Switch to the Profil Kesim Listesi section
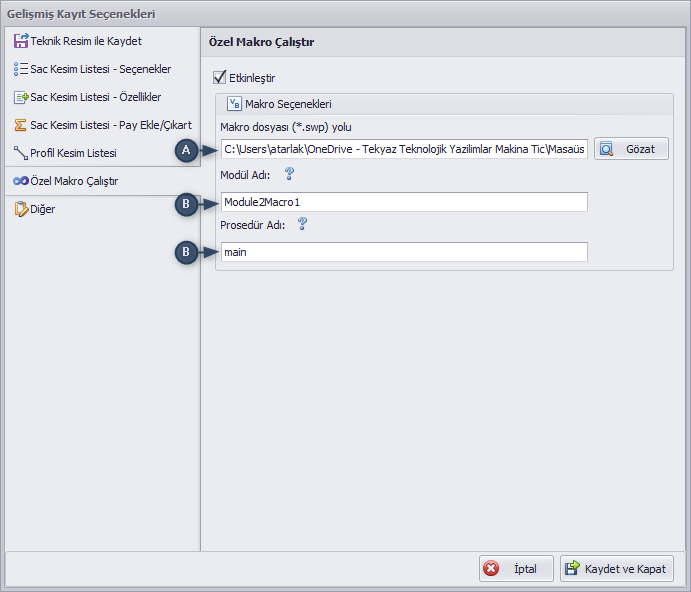Viewport: 691px width, 592px height. 102,153
